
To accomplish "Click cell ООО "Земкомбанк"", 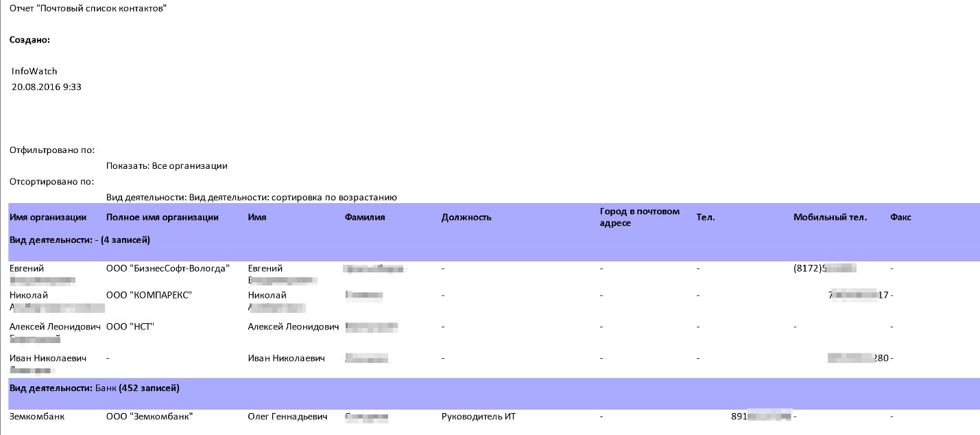I will click(150, 416).
